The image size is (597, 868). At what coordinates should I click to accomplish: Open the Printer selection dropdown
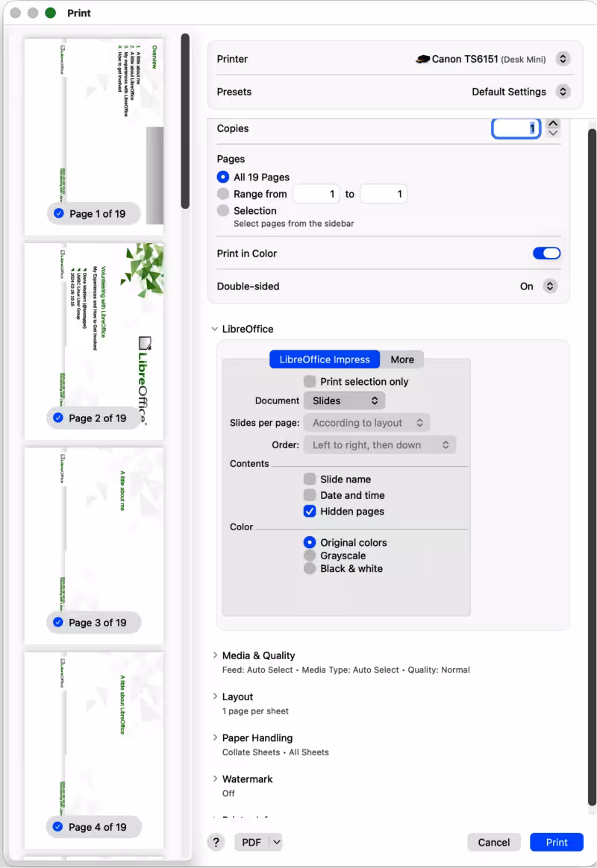click(563, 59)
